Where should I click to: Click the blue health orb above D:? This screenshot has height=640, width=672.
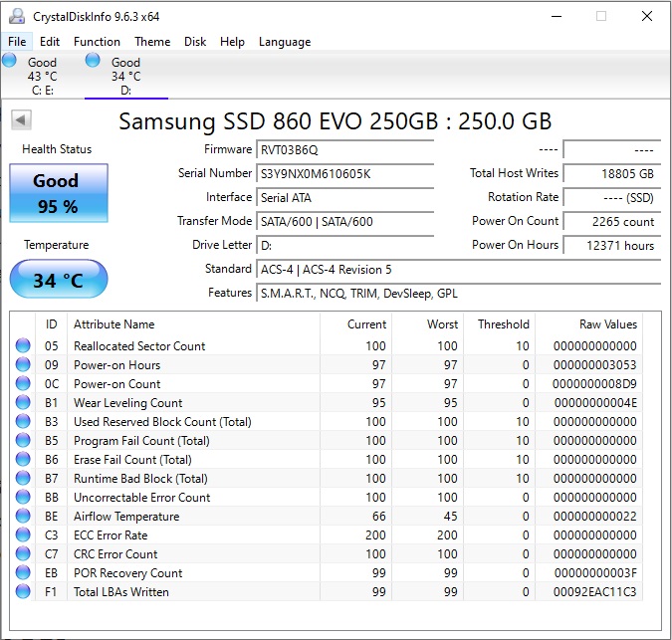(93, 60)
